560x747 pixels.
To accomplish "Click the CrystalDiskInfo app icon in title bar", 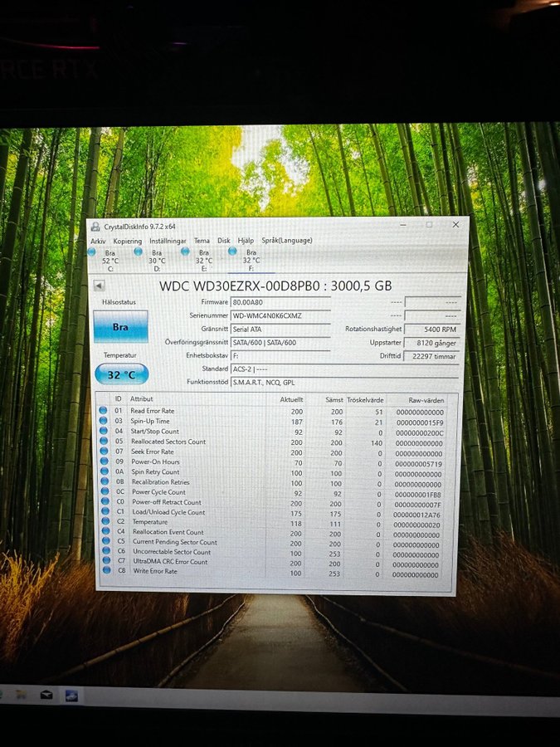I will 96,226.
